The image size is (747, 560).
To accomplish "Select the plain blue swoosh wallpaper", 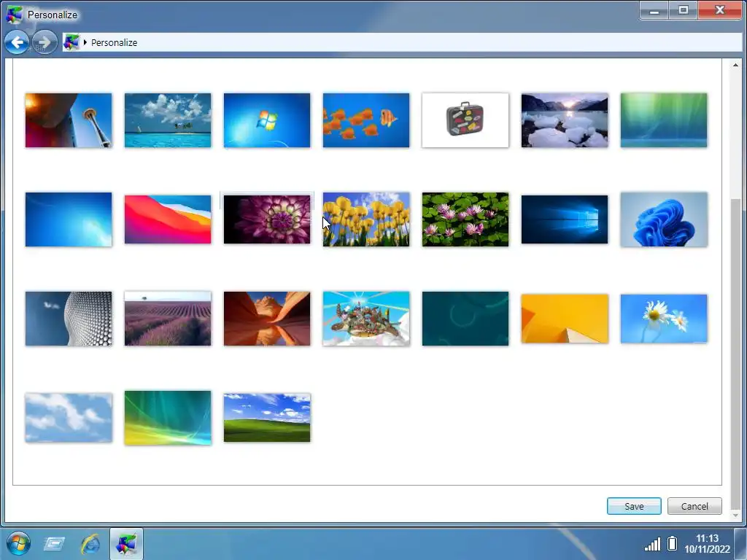I will [69, 219].
